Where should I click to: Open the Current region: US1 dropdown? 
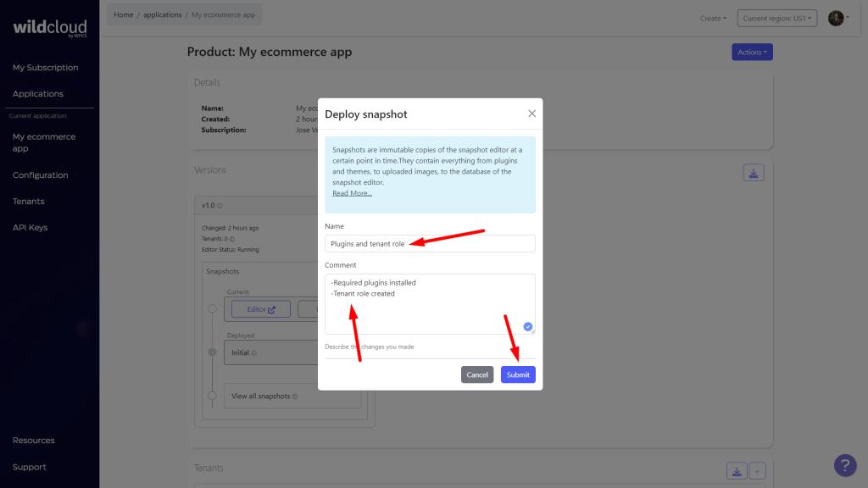(776, 17)
